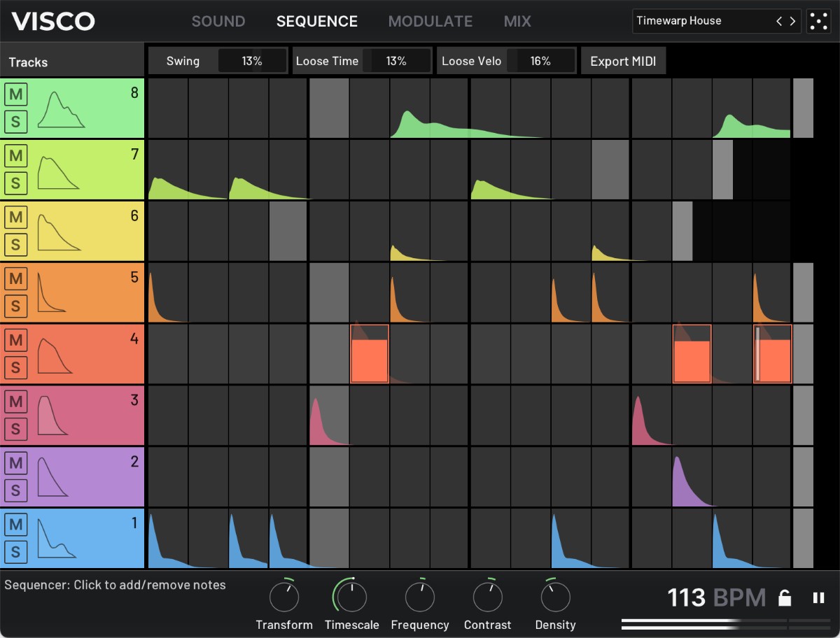The height and width of the screenshot is (638, 840).
Task: Select track 5's orange envelope shape icon
Action: pos(52,292)
